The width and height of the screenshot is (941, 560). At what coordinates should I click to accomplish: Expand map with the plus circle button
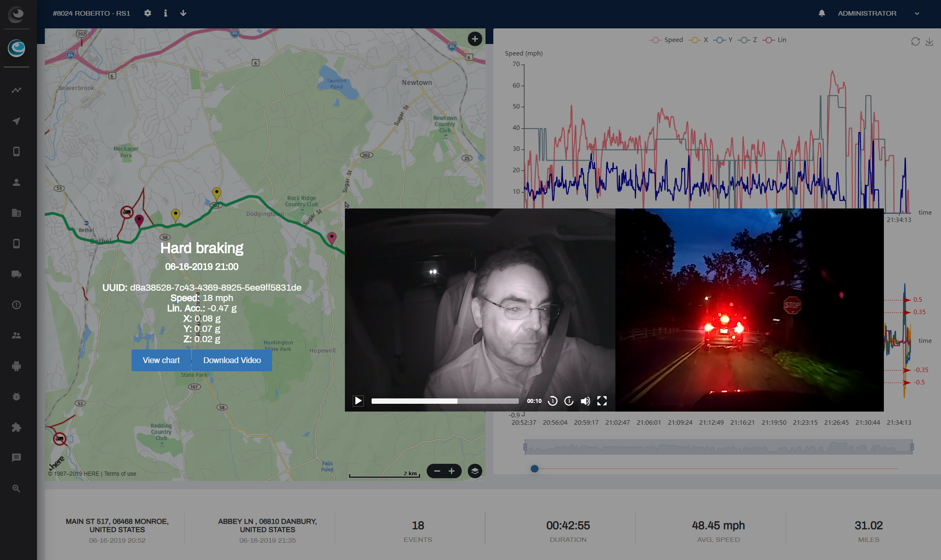tap(475, 39)
